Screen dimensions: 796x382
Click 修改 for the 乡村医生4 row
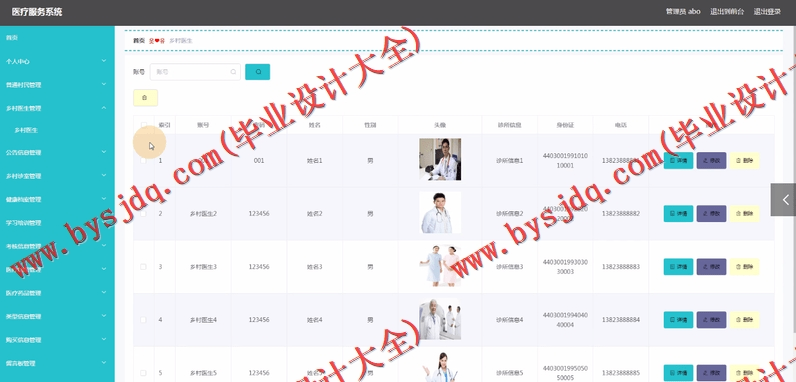pyautogui.click(x=711, y=320)
